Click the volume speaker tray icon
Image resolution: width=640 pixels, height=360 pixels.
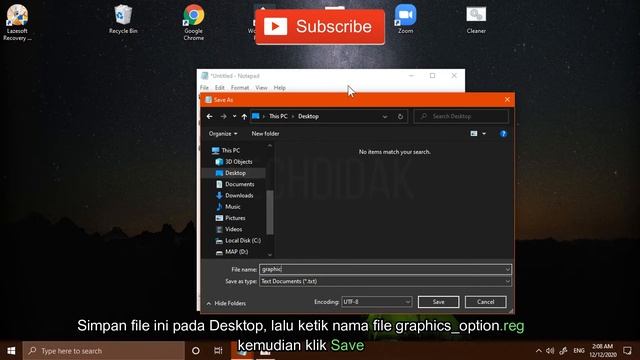[x=550, y=351]
